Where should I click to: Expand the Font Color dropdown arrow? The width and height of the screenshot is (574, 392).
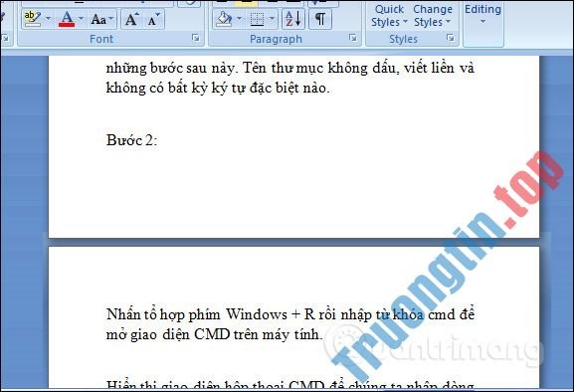pyautogui.click(x=81, y=19)
